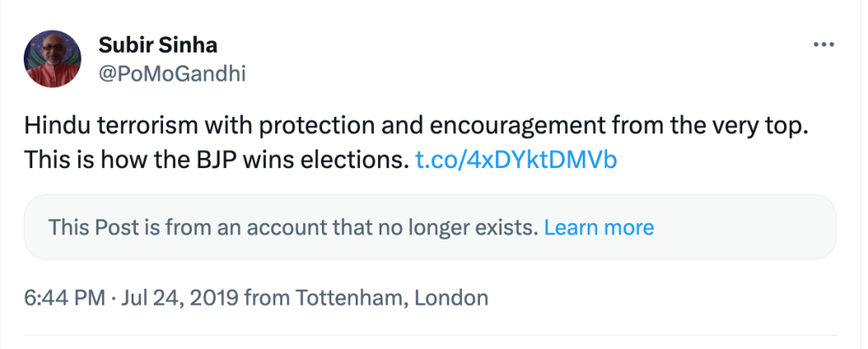Open the more options ellipsis menu
This screenshot has width=868, height=349.
click(824, 45)
